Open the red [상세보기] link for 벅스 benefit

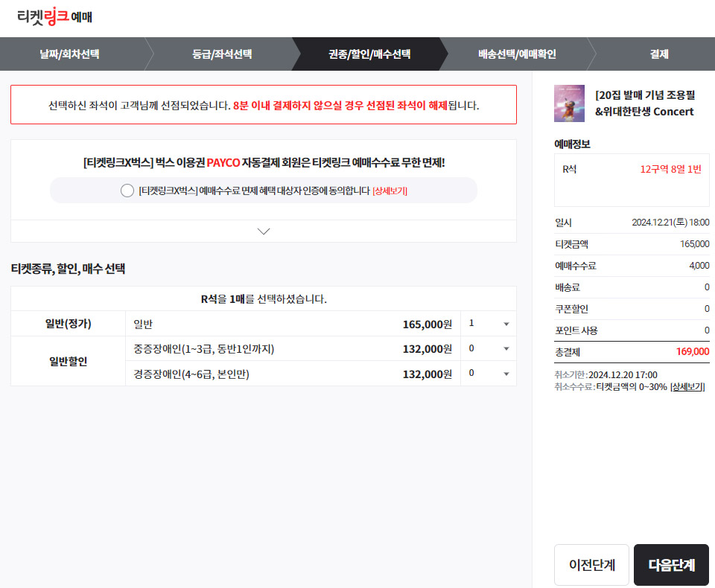pyautogui.click(x=390, y=191)
